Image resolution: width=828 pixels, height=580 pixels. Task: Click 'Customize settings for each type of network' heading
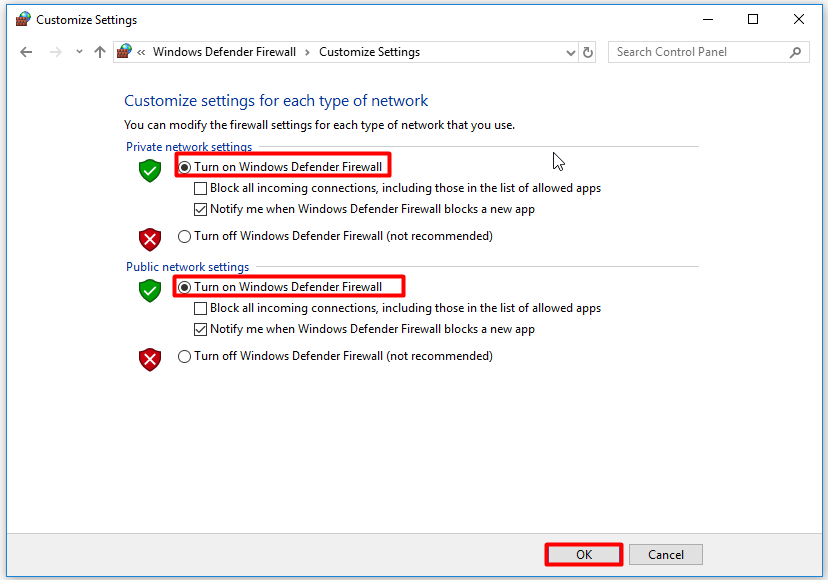pos(276,100)
